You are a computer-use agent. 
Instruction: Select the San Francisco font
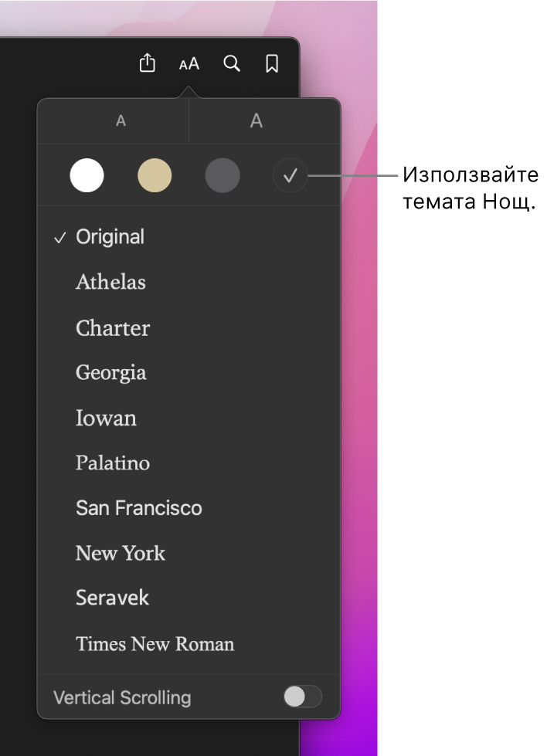tap(189, 507)
